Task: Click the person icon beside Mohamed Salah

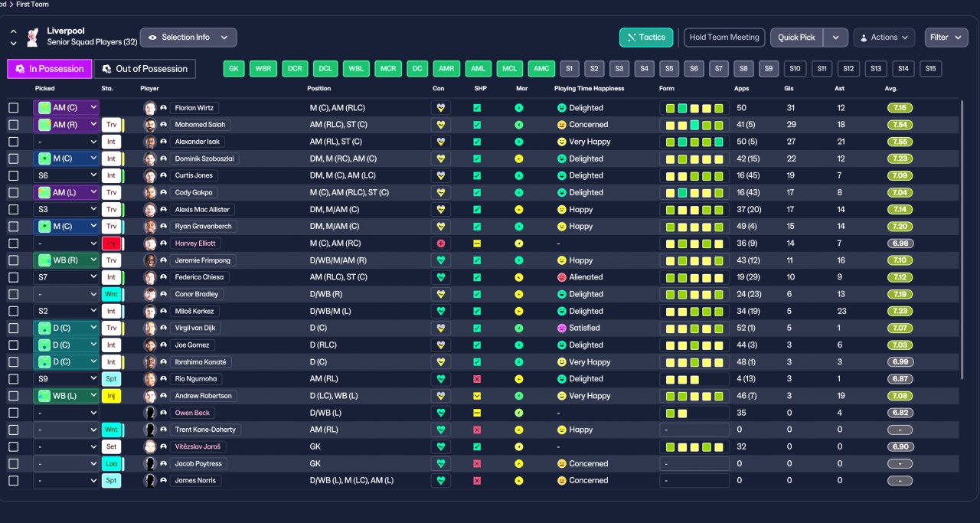Action: (x=163, y=125)
